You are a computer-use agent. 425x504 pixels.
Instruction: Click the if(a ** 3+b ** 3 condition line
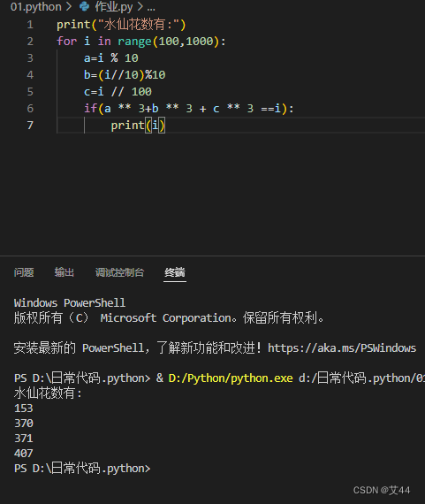(189, 109)
